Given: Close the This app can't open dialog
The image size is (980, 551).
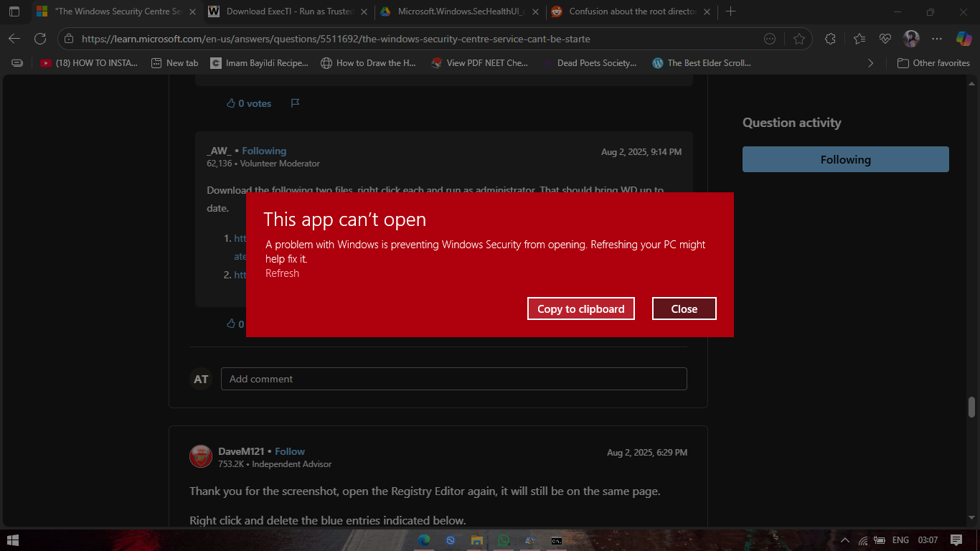Looking at the screenshot, I should (684, 309).
